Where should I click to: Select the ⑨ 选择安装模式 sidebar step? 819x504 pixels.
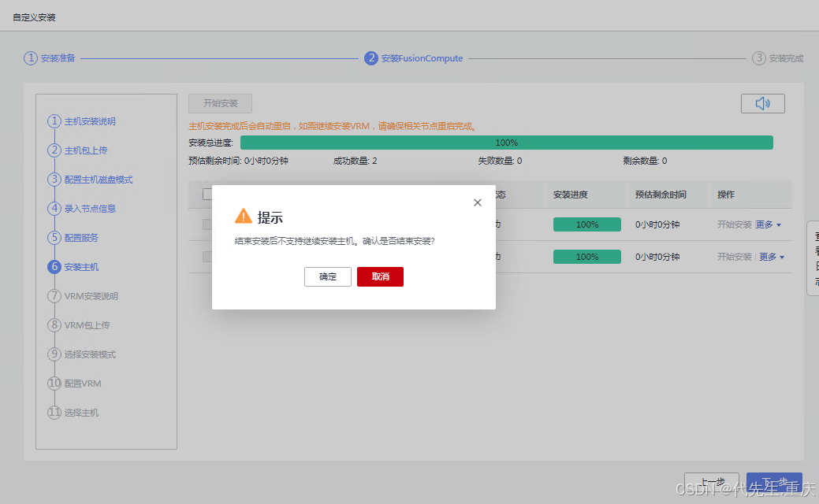(x=53, y=354)
